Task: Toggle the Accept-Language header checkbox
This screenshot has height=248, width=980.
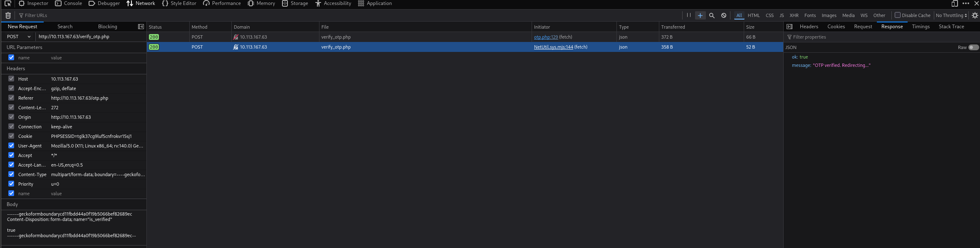Action: (11, 165)
